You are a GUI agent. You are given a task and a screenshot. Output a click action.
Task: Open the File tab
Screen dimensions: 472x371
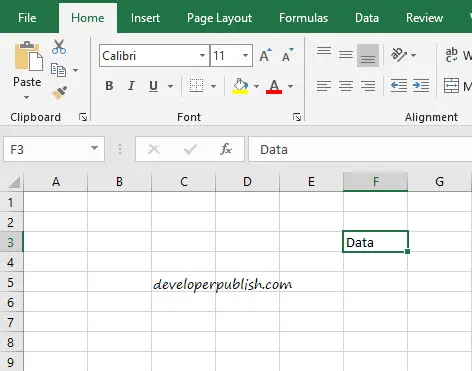[27, 18]
